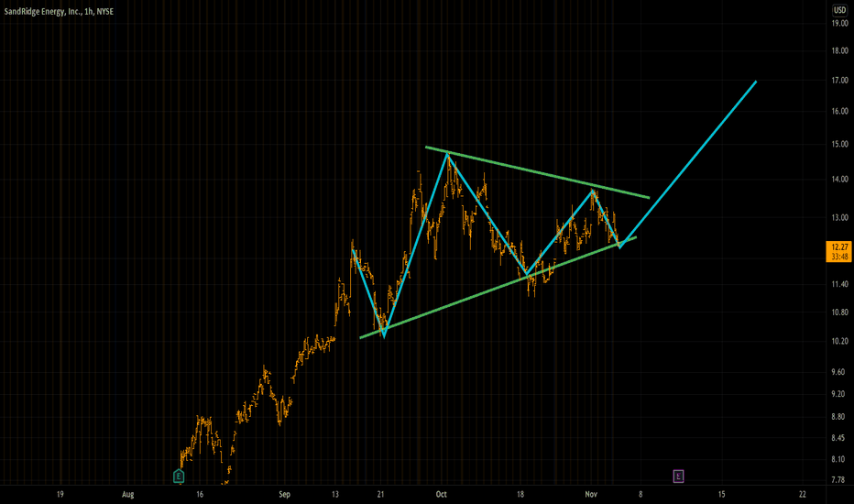This screenshot has width=854, height=504.
Task: Click the 19.00 price axis label
Action: pos(840,24)
